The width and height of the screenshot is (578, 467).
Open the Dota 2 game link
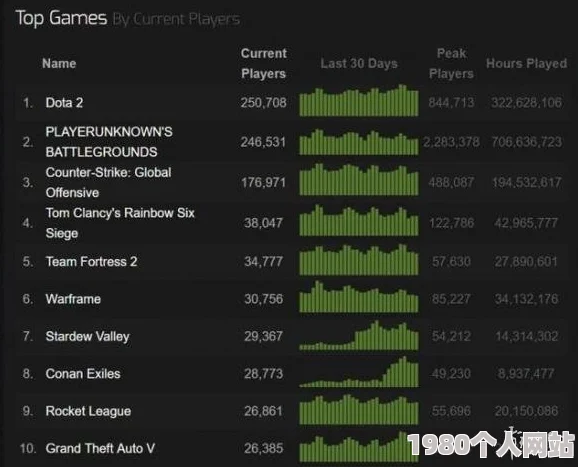64,102
